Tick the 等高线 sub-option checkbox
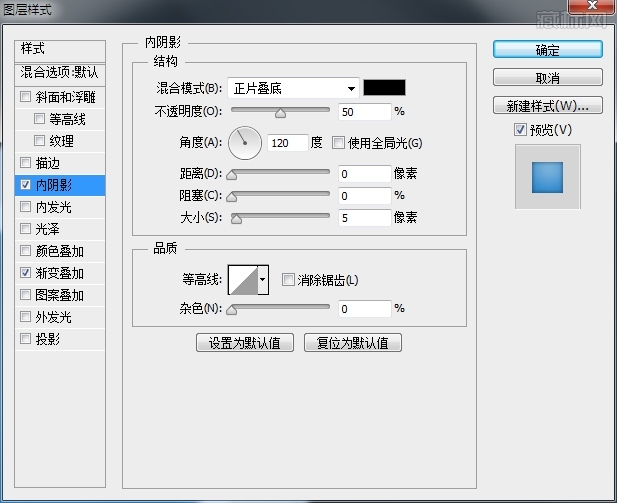The height and width of the screenshot is (503, 617). pos(39,118)
